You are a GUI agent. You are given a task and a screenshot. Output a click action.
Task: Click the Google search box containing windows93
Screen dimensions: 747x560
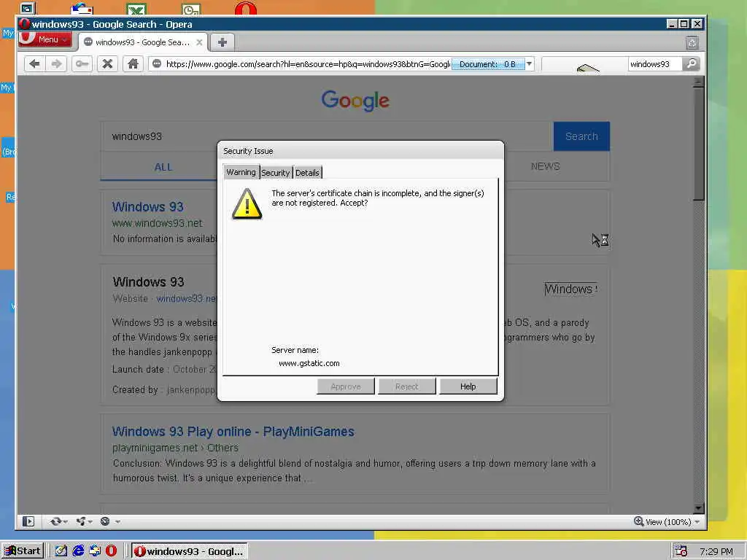pos(327,136)
